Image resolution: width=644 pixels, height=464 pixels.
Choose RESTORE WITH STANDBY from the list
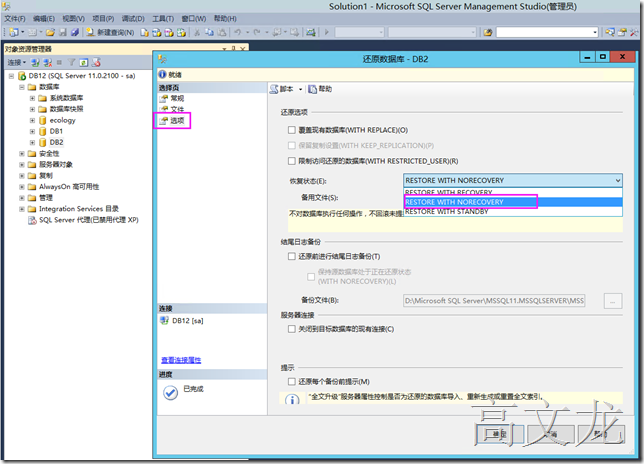coord(513,211)
